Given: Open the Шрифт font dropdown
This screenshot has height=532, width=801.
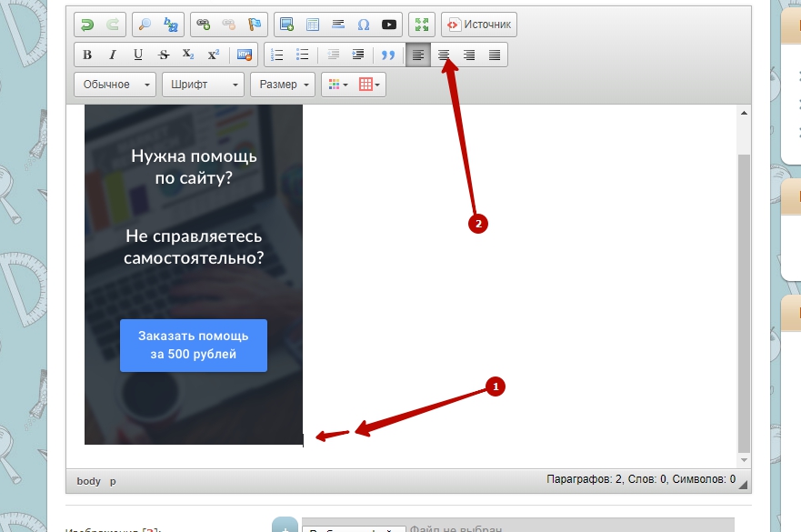Looking at the screenshot, I should 204,85.
